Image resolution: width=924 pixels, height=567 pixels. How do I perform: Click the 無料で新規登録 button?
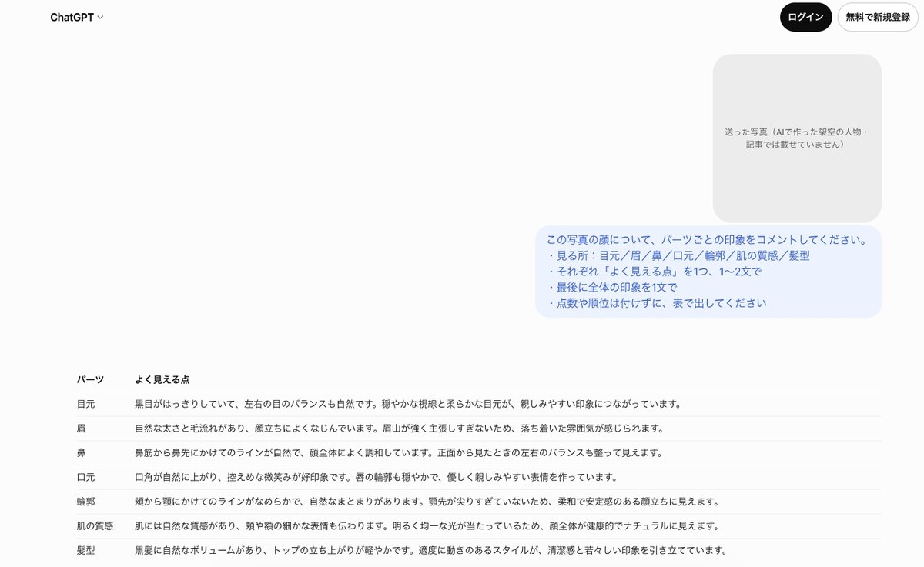877,17
